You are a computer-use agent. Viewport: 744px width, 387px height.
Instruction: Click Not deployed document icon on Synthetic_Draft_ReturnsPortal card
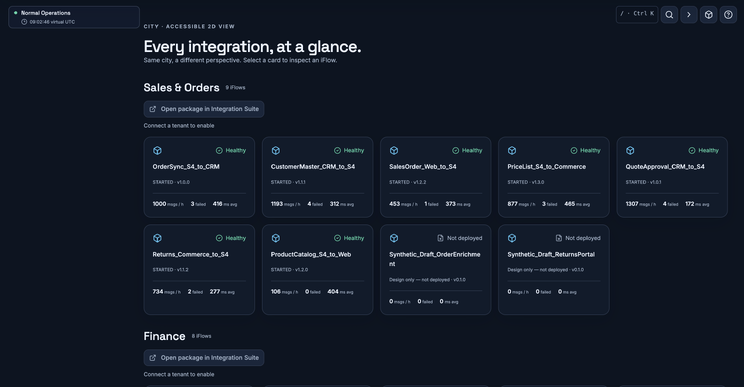[558, 238]
